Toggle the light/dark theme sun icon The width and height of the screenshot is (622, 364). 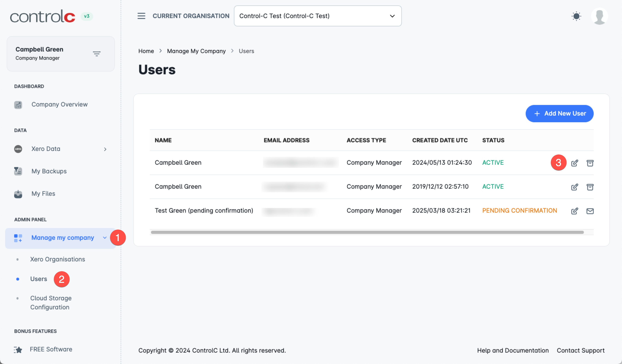pos(576,16)
